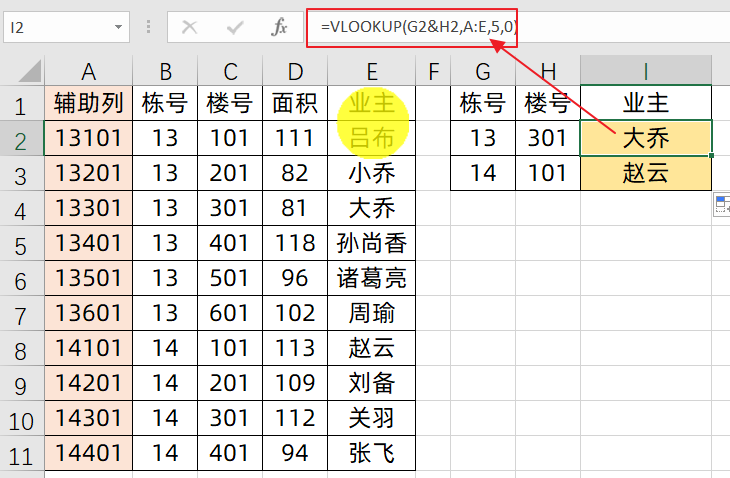Open the Name Box dropdown arrow
This screenshot has width=730, height=478.
[x=118, y=27]
